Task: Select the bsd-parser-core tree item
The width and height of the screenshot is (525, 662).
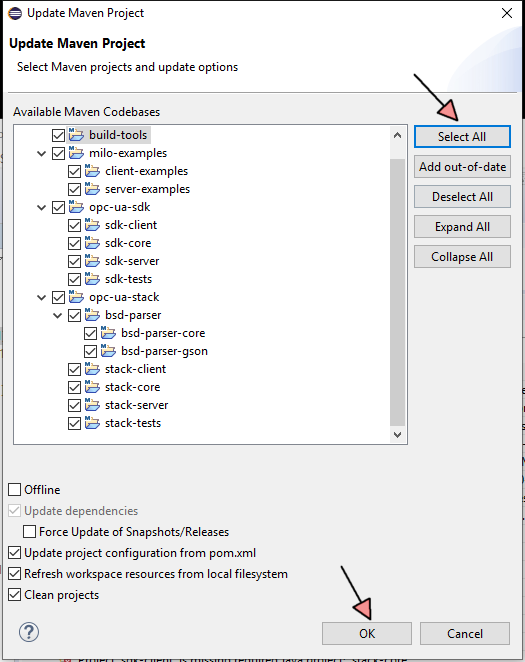Action: 163,333
